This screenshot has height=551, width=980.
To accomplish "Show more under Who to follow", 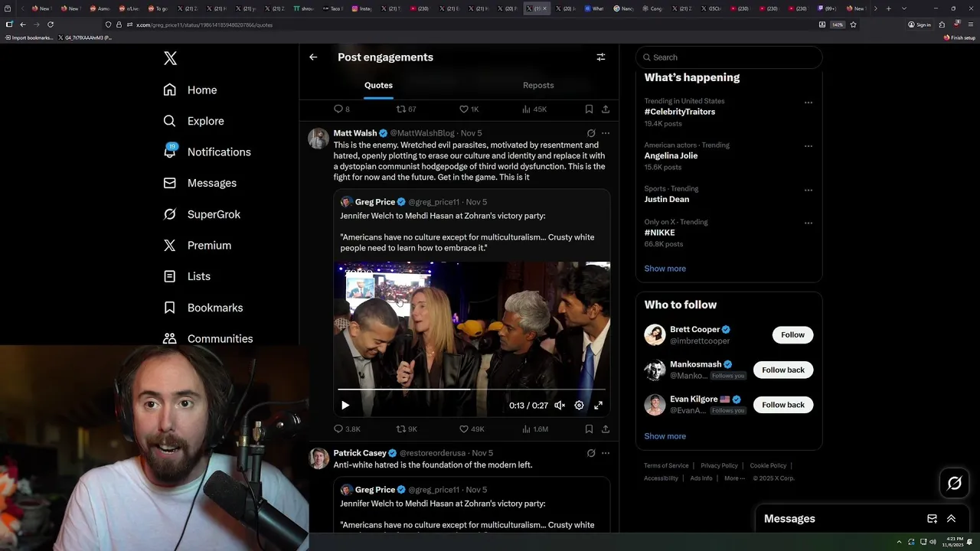I will 665,436.
